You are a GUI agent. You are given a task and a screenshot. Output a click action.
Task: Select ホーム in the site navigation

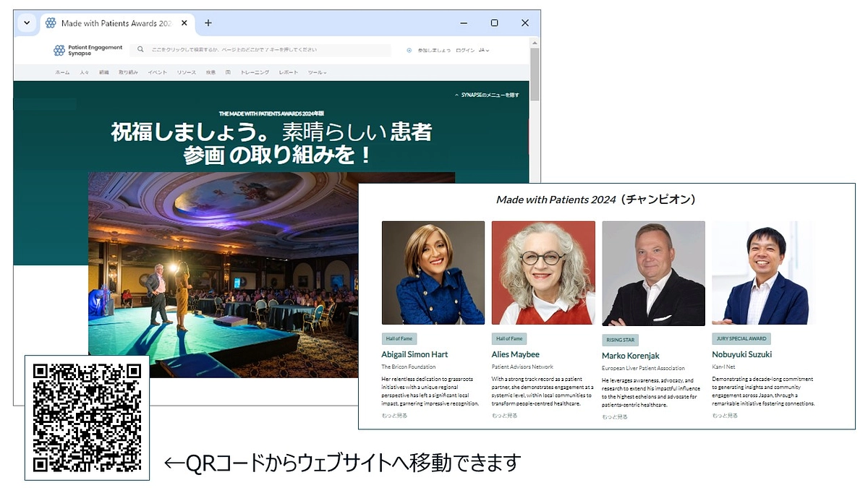click(x=61, y=72)
